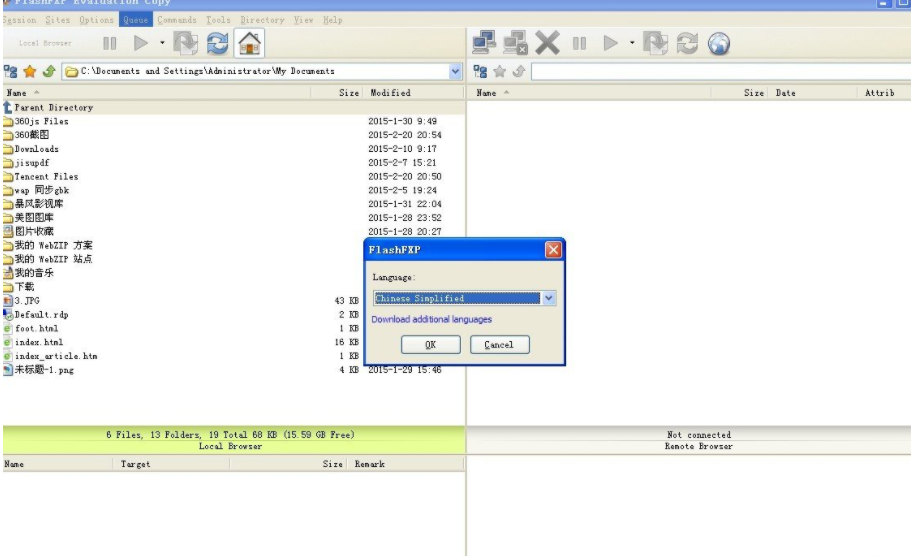Click the remote connect computers icon
This screenshot has width=911, height=556.
point(484,43)
